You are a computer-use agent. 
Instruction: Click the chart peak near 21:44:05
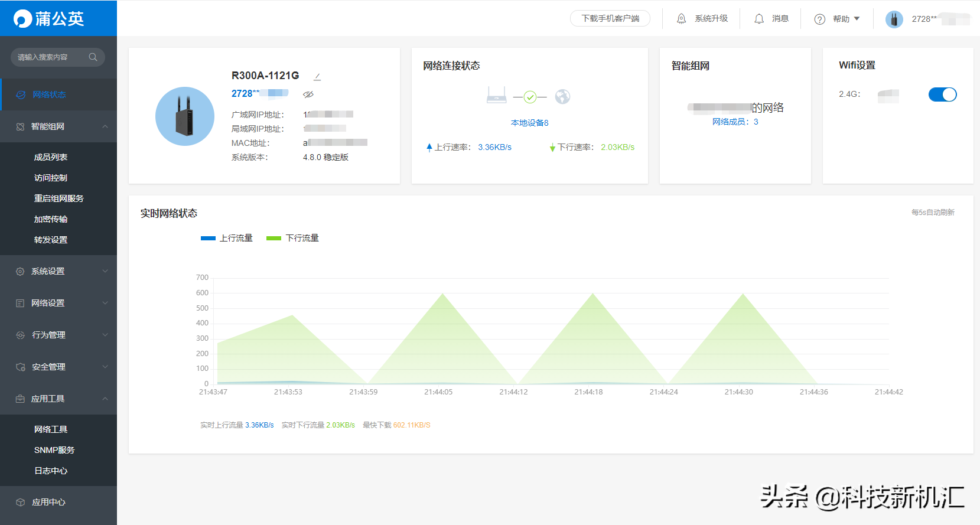click(443, 294)
